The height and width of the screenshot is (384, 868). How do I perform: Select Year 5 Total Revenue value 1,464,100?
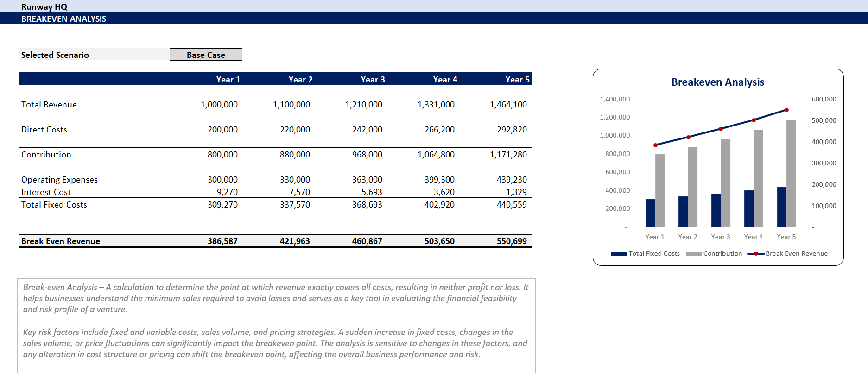click(x=508, y=105)
